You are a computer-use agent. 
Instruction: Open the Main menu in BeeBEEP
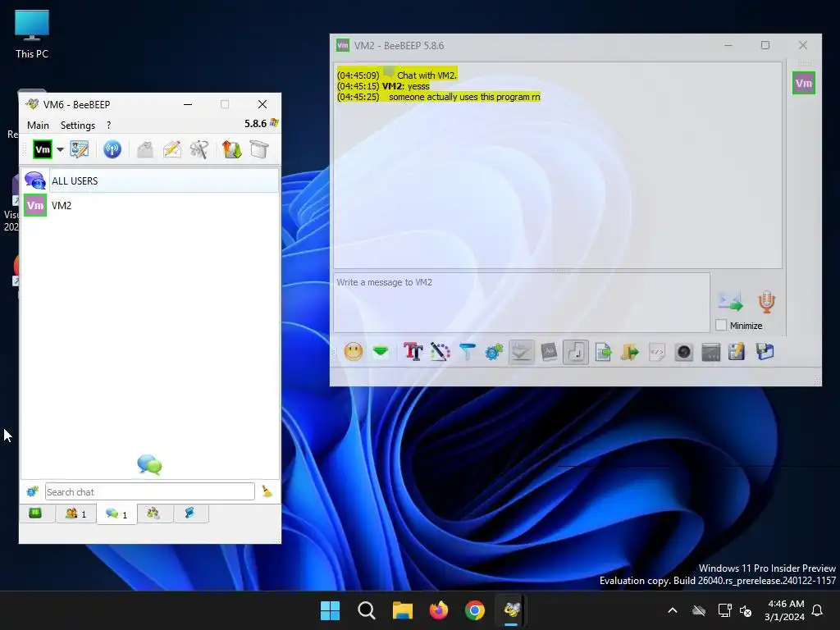pyautogui.click(x=38, y=125)
